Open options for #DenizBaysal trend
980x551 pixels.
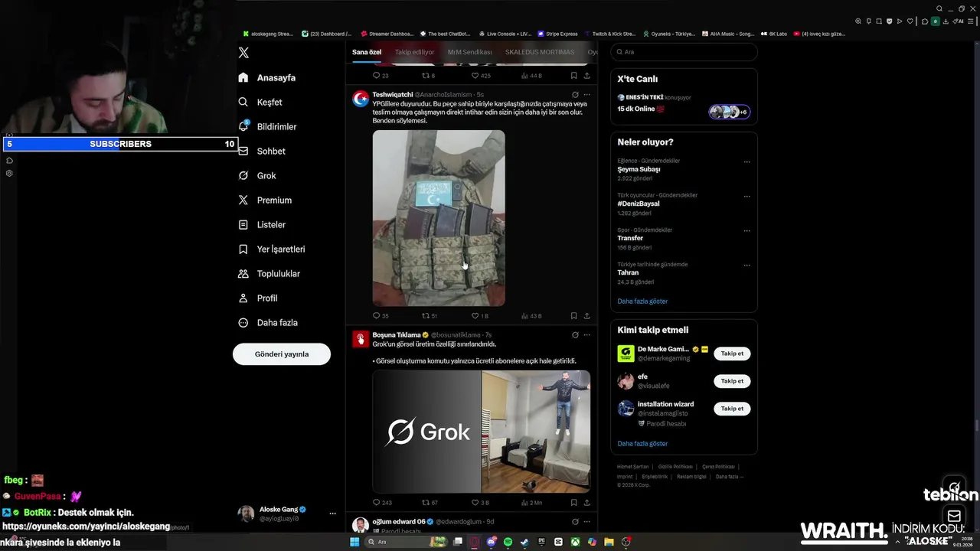747,197
